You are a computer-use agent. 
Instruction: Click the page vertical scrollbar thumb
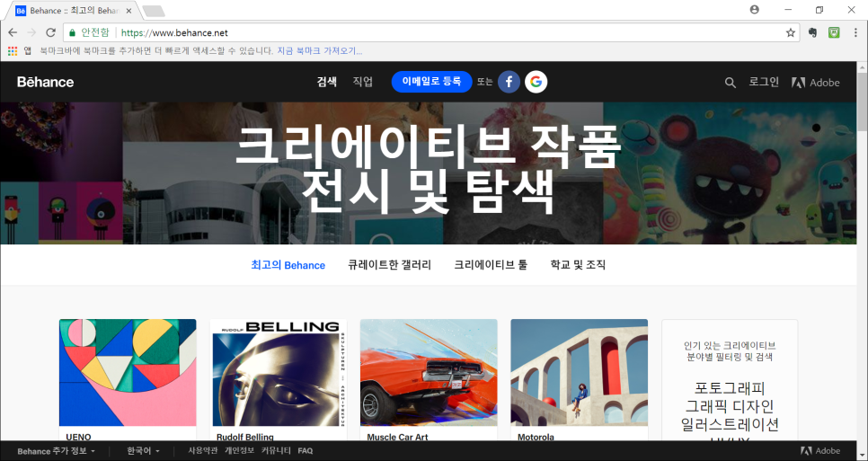[x=863, y=102]
